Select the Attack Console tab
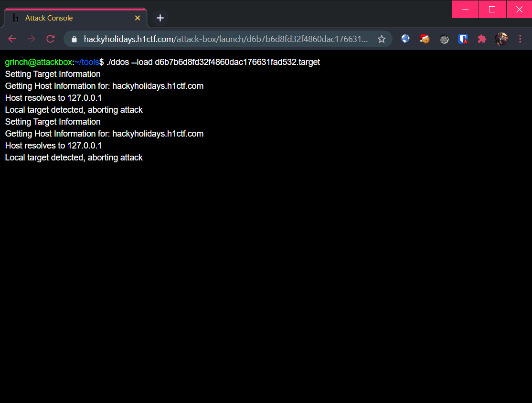532x403 pixels. pyautogui.click(x=75, y=18)
